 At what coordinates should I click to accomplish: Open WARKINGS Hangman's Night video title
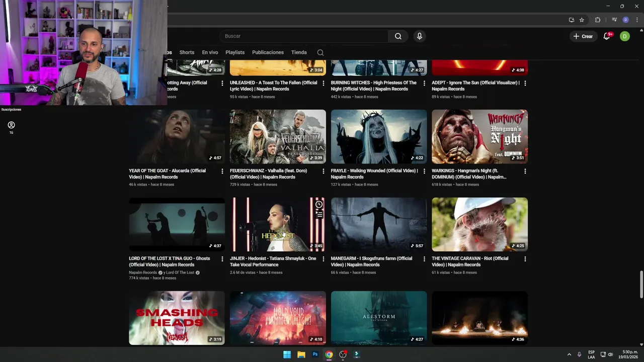point(469,174)
